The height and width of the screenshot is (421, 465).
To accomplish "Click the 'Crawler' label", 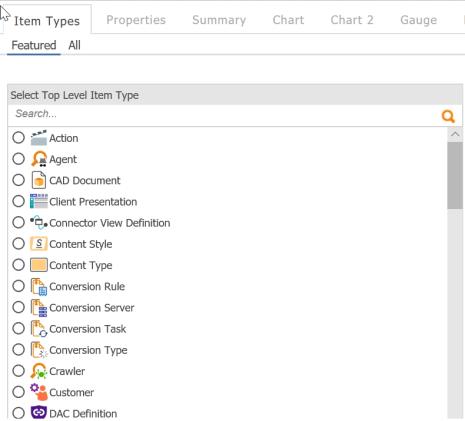I will (x=67, y=371).
